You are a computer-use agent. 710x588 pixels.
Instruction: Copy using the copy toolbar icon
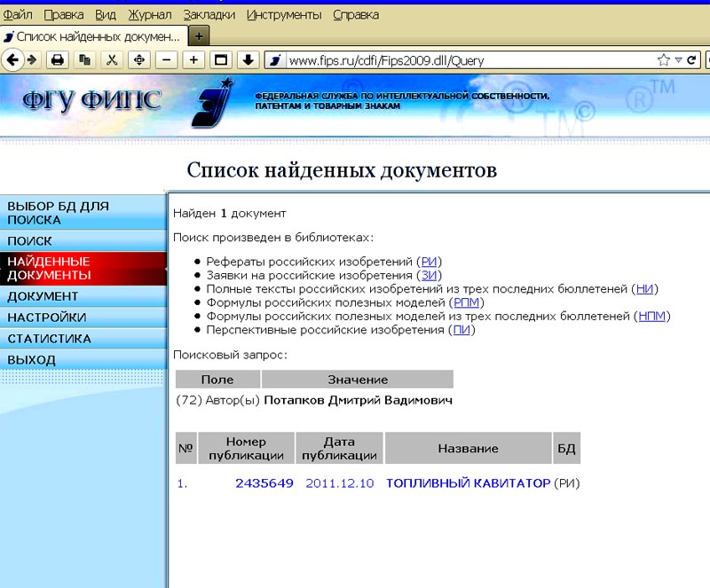click(84, 59)
